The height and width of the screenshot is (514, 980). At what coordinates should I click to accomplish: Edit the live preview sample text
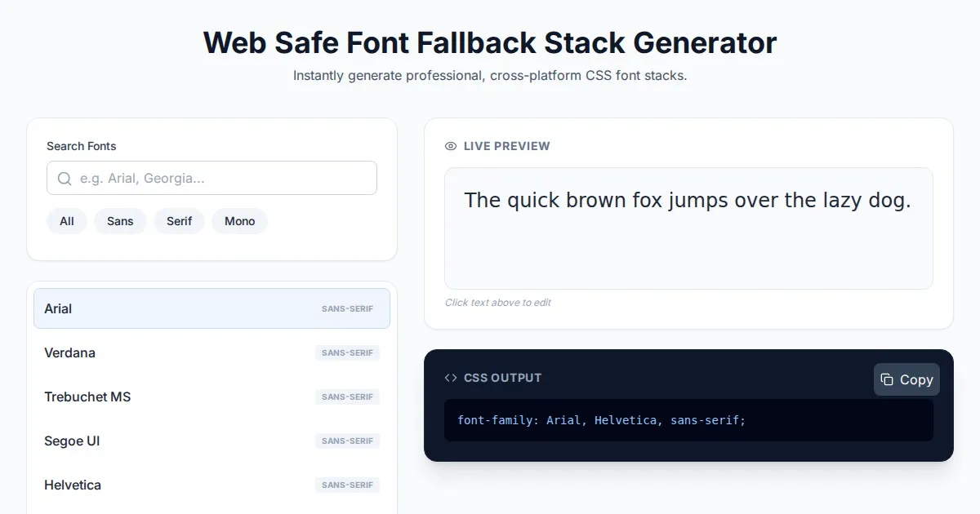tap(688, 201)
